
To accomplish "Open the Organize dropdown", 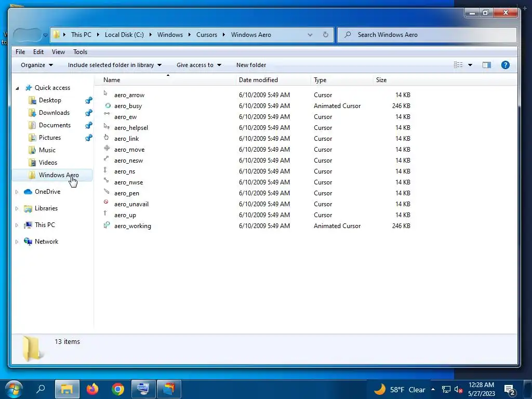I will (37, 65).
